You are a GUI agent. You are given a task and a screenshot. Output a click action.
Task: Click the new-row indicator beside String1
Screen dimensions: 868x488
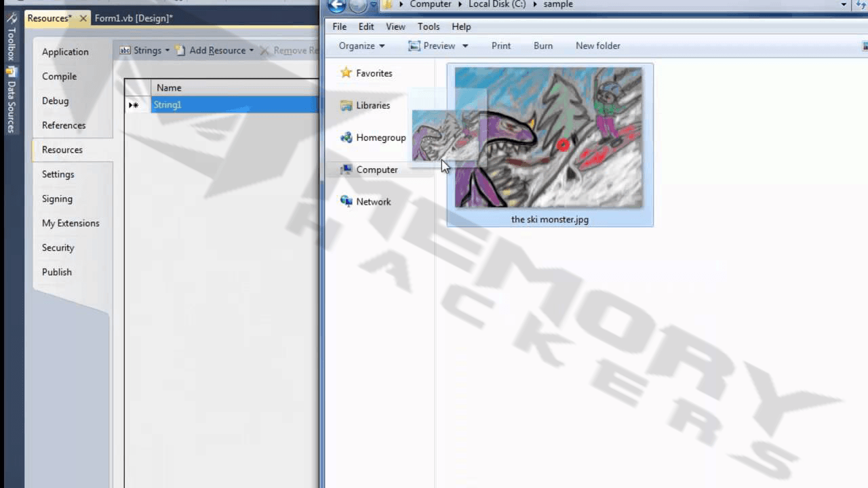(138, 105)
